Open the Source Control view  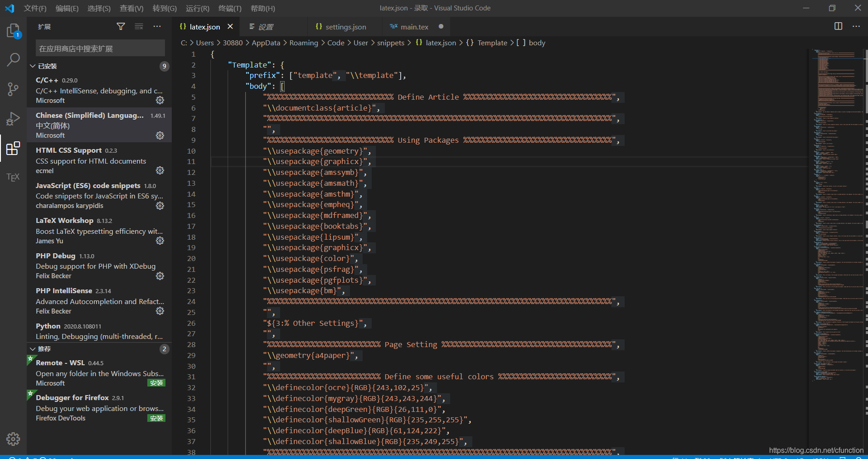(x=13, y=89)
